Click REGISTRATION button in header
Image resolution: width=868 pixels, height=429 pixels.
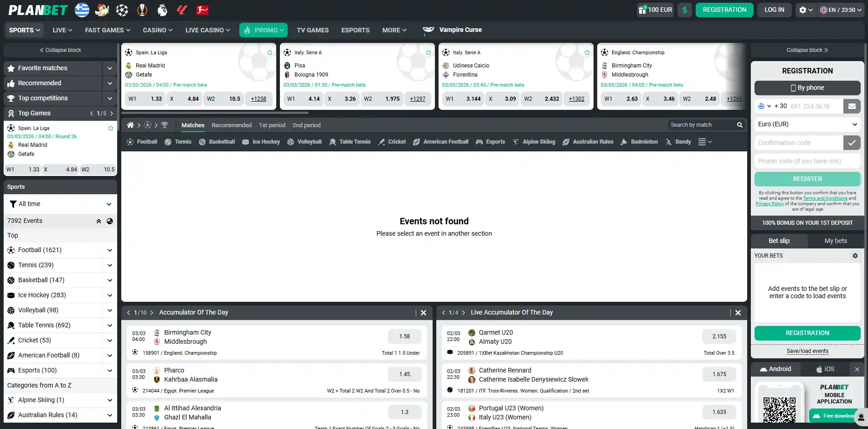(724, 10)
